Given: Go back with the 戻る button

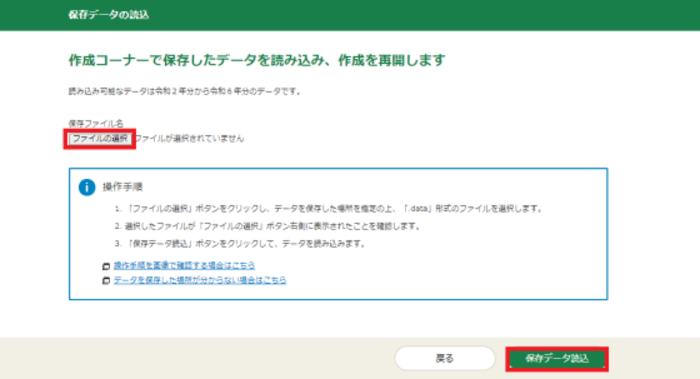Looking at the screenshot, I should tap(445, 358).
